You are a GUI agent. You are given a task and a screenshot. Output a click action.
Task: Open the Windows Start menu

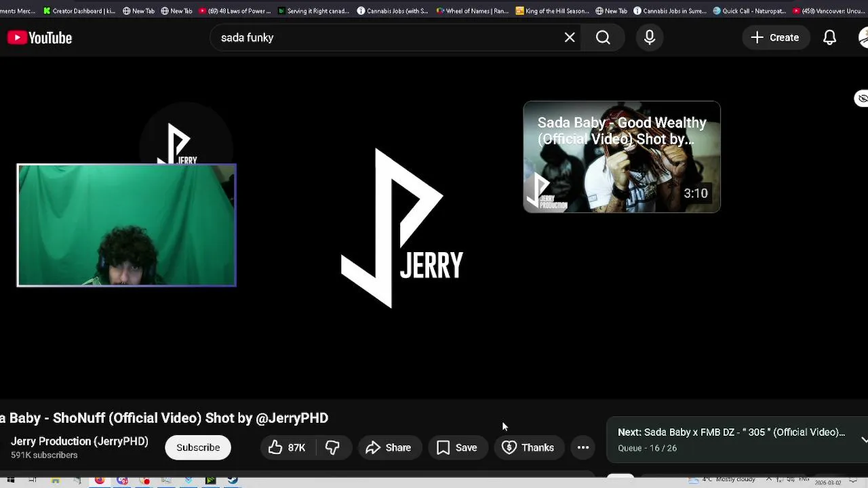[x=10, y=481]
